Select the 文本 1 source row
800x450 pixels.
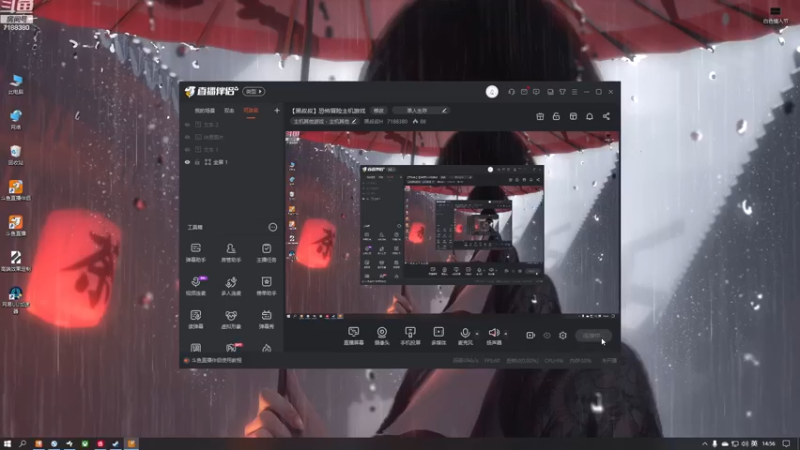click(232, 149)
